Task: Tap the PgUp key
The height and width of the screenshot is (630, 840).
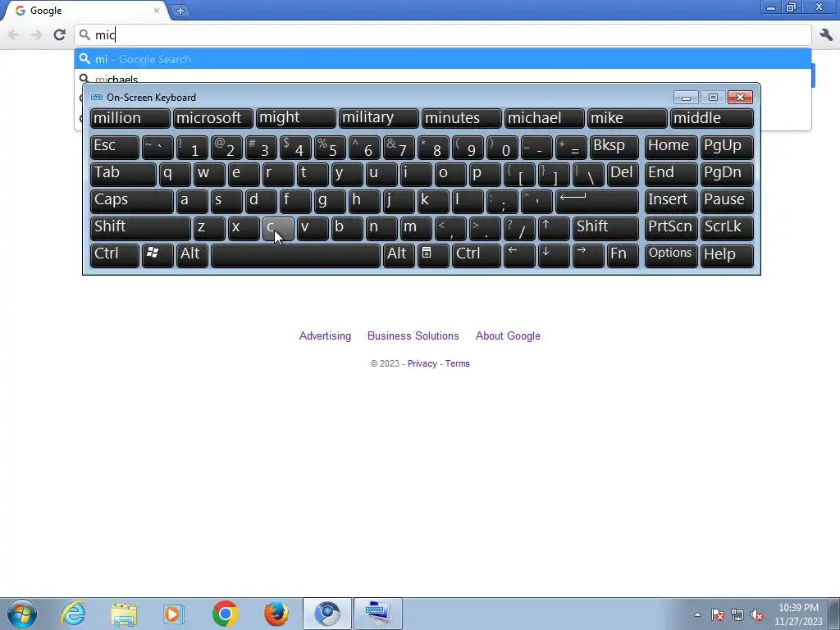Action: click(x=727, y=148)
